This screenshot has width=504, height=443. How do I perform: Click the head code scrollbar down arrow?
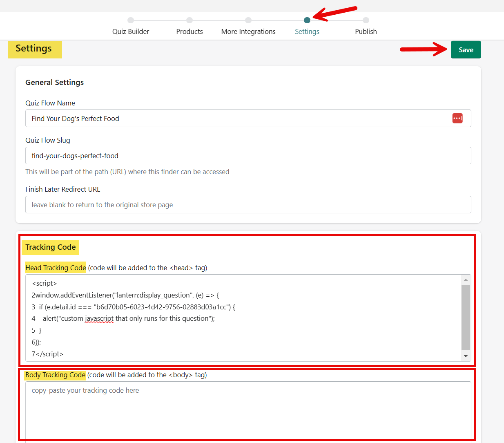(466, 356)
